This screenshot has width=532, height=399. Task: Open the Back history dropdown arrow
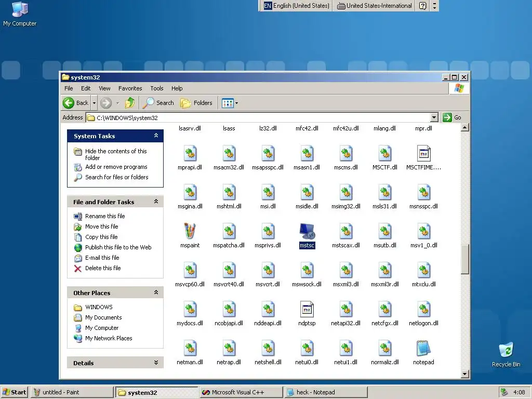[x=95, y=103]
